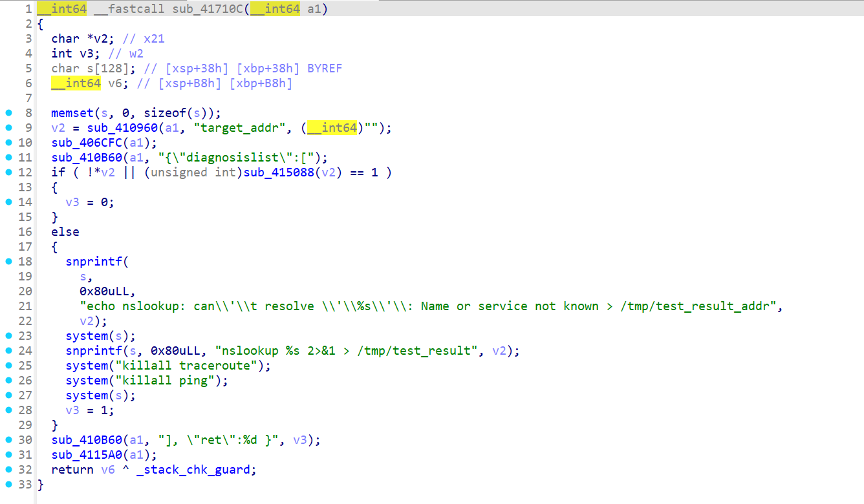Toggle breakpoint dot next to v3 = 1

pos(8,410)
